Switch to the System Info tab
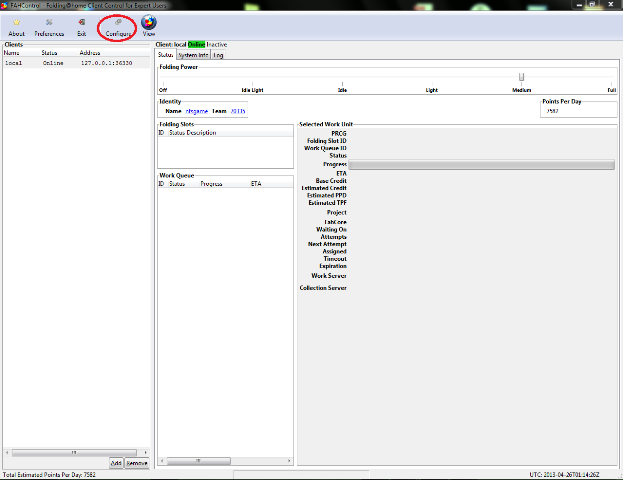 click(x=193, y=55)
